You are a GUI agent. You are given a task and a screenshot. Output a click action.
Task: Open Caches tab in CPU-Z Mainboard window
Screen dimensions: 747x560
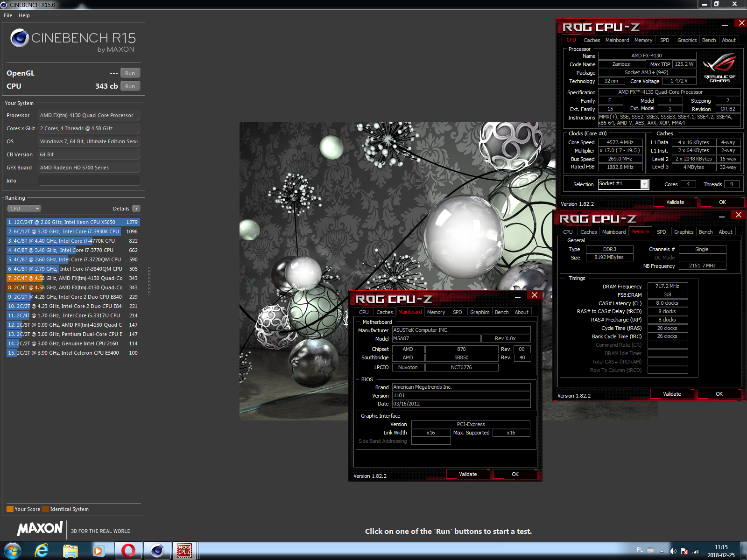pyautogui.click(x=384, y=312)
